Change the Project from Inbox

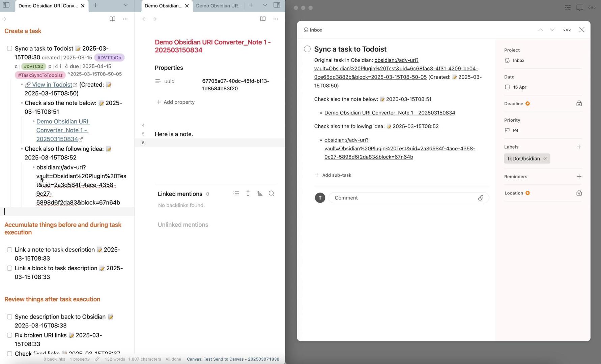coord(543,60)
